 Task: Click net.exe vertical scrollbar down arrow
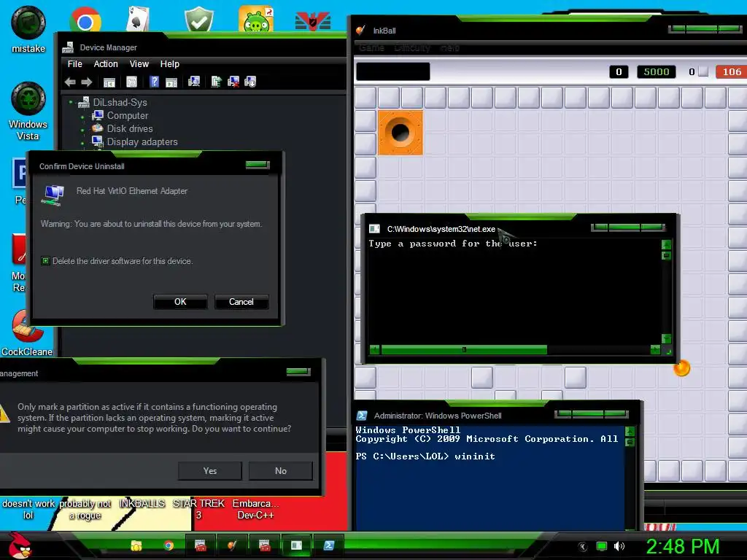[x=667, y=338]
